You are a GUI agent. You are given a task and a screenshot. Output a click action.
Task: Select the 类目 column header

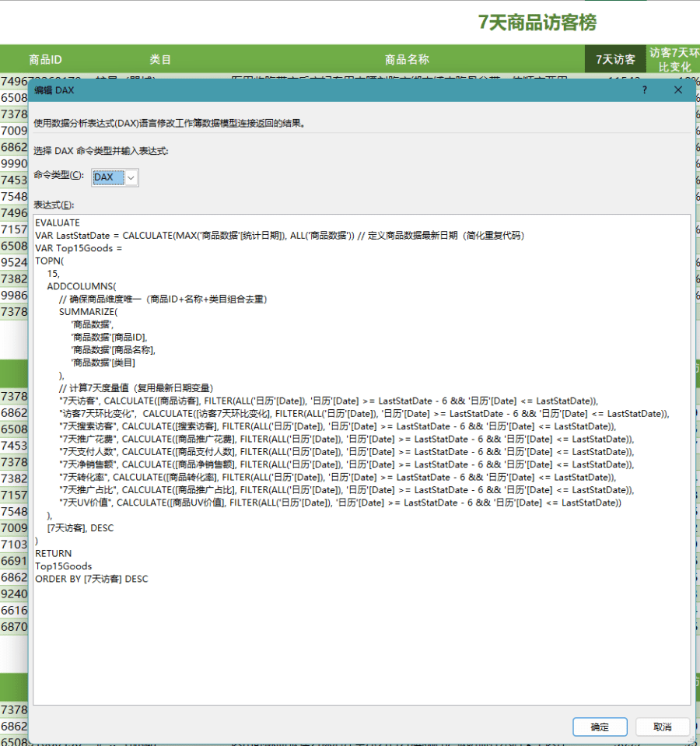(160, 59)
